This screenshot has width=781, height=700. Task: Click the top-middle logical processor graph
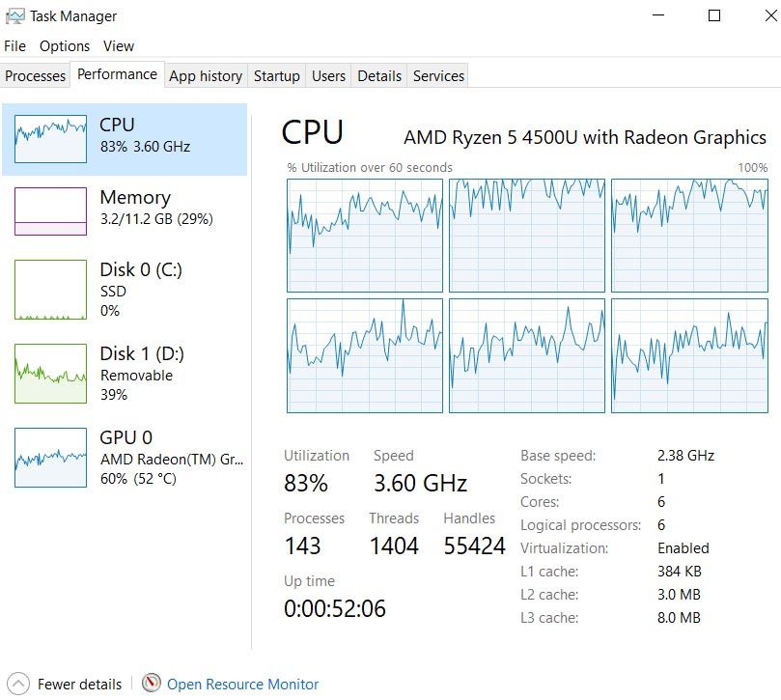pos(527,236)
